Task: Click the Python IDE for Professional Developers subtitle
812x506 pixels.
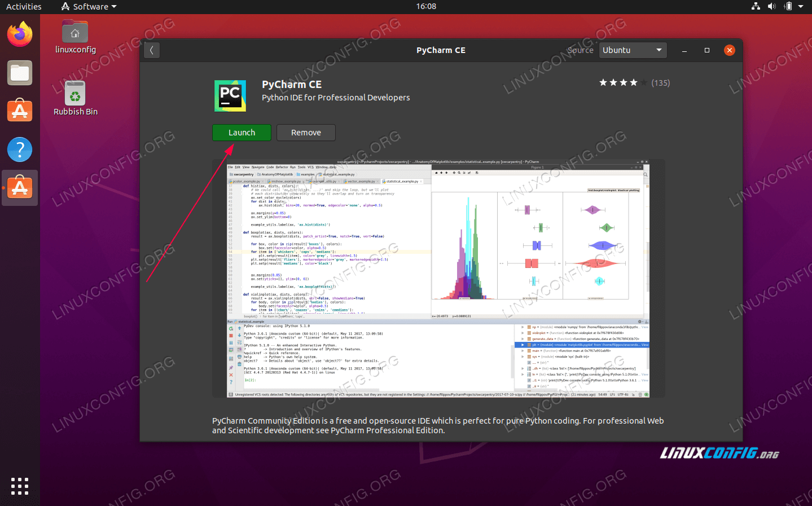Action: coord(336,98)
